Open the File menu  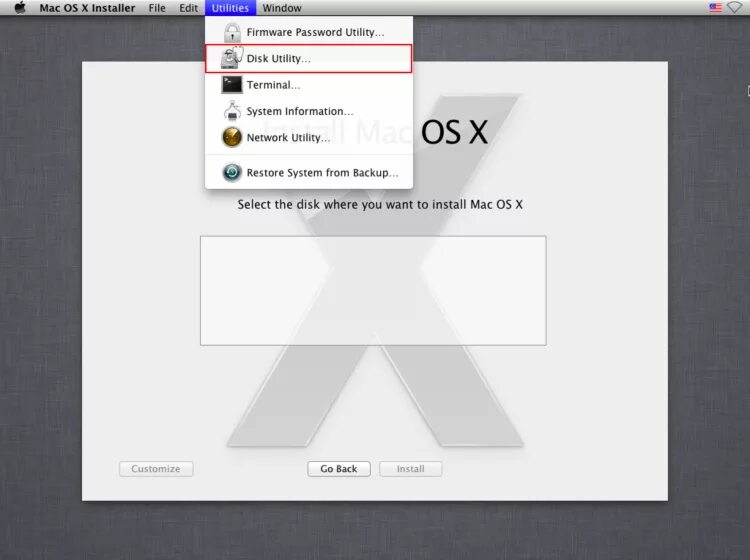157,8
